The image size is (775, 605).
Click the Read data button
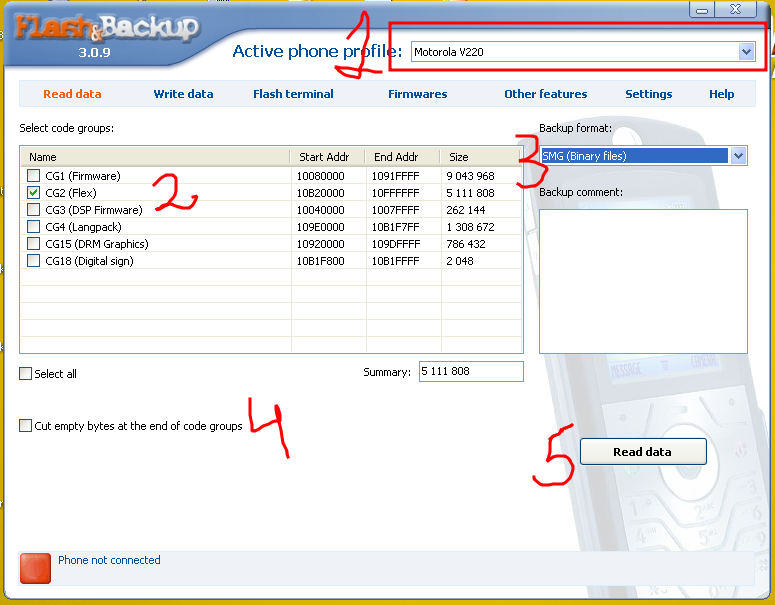[x=643, y=452]
